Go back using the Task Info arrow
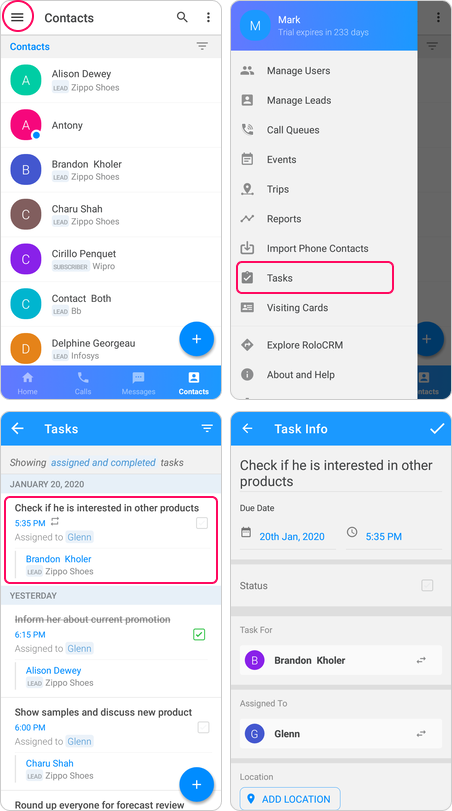Image resolution: width=452 pixels, height=811 pixels. coord(247,428)
